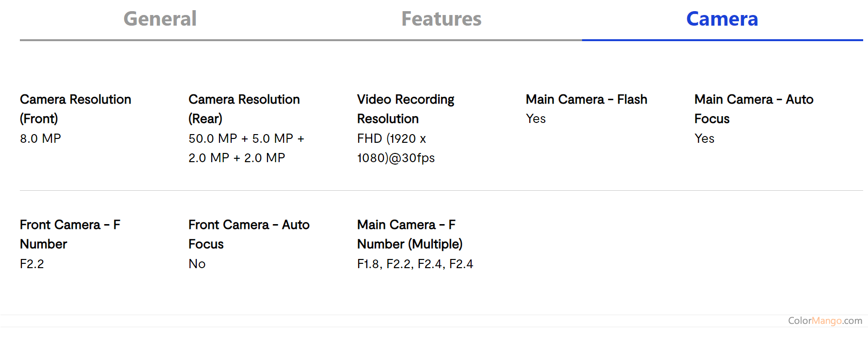
Task: Click the Main Camera - Auto Focus label
Action: 754,109
